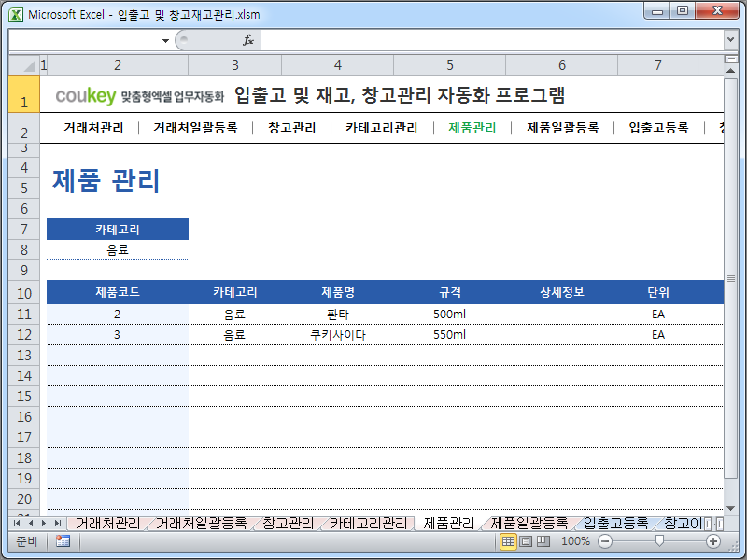This screenshot has height=560, width=747.
Task: Click the 단위 table header
Action: pyautogui.click(x=658, y=292)
